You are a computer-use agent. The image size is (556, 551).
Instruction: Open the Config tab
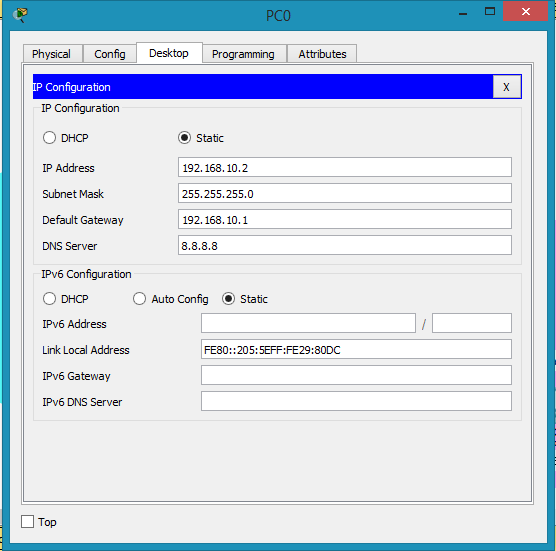click(110, 54)
